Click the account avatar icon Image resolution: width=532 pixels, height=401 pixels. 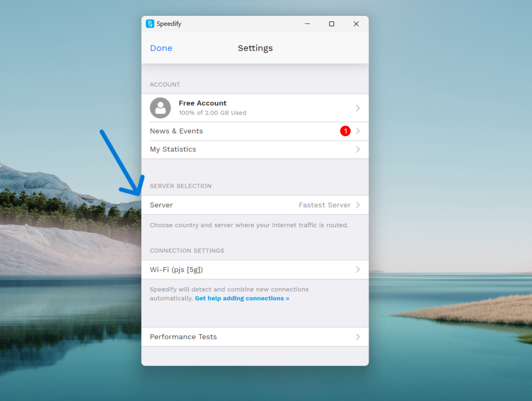[x=160, y=108]
